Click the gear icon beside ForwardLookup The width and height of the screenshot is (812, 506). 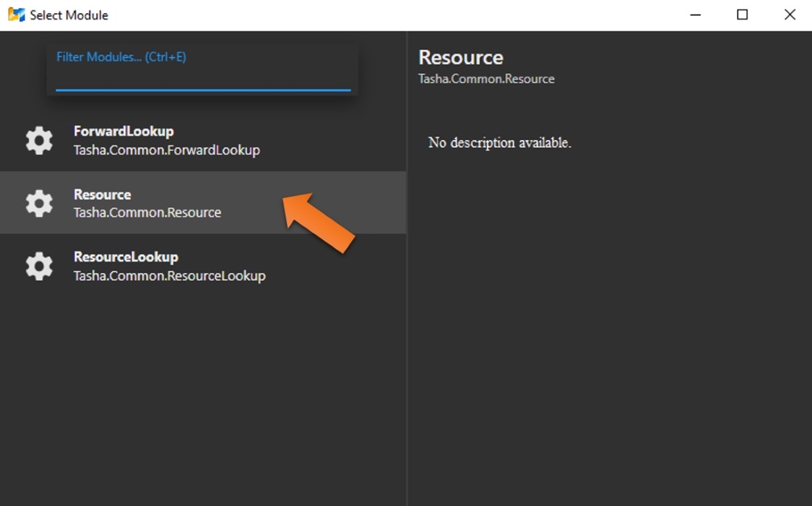38,140
